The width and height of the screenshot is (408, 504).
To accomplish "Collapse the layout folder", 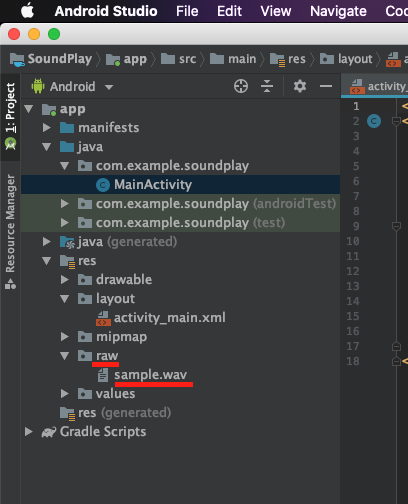I will 65,299.
